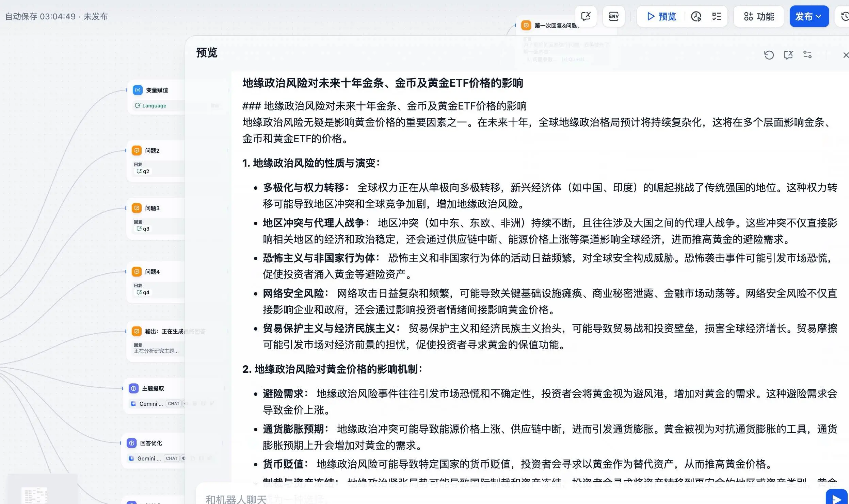
Task: Click the q3 variable tag
Action: (143, 229)
